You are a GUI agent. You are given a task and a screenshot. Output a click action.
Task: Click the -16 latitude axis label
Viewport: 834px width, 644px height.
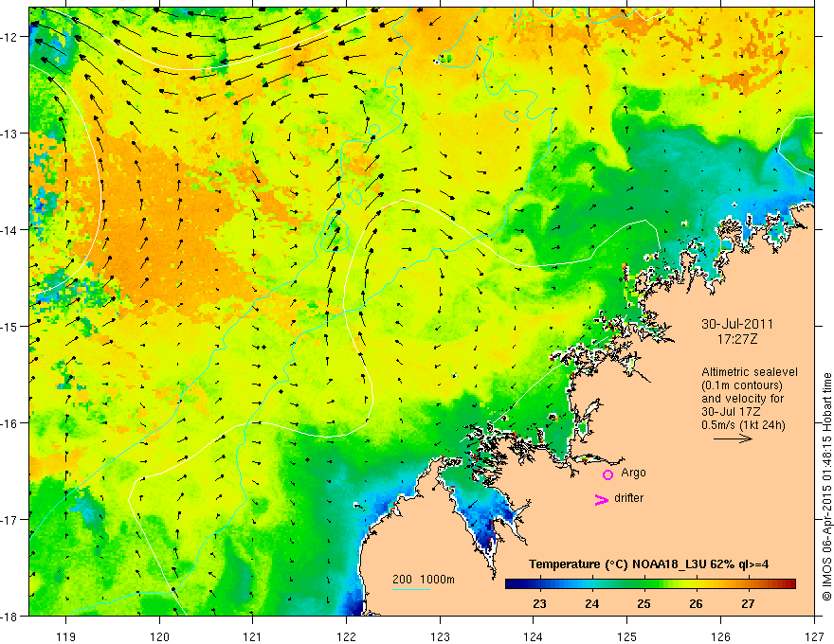[9, 423]
